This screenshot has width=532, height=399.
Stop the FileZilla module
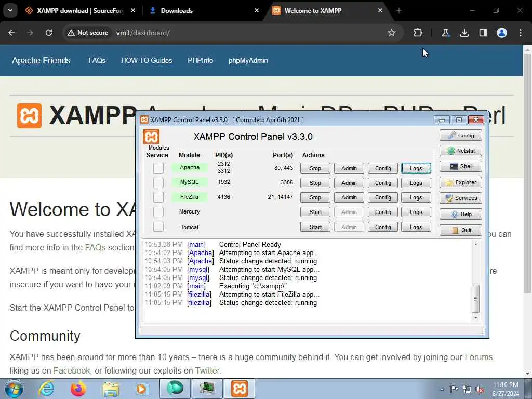click(x=315, y=197)
